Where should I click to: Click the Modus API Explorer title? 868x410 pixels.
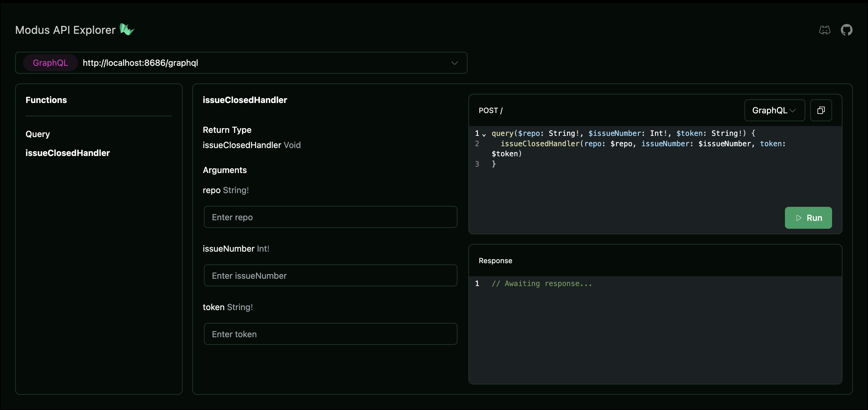(x=65, y=30)
